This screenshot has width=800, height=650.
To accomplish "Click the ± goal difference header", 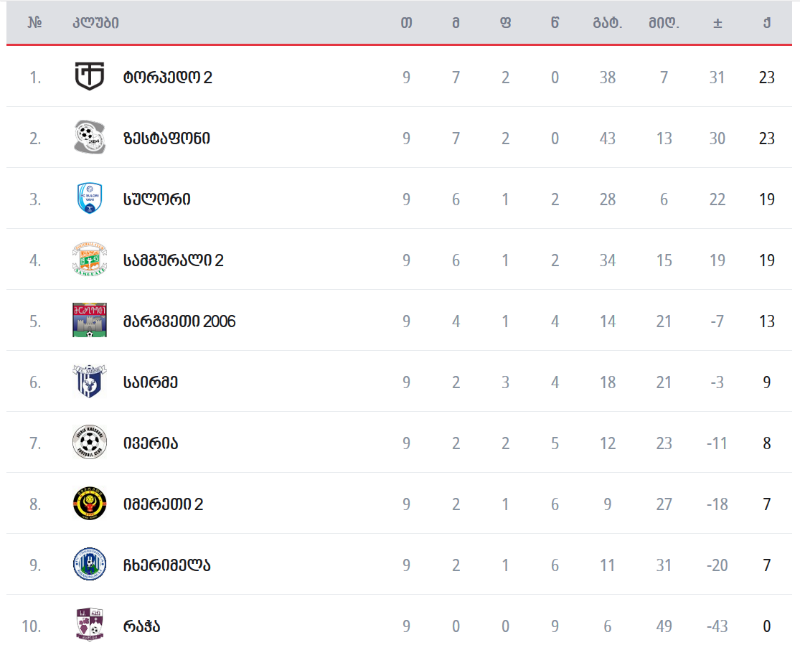I will tap(717, 23).
